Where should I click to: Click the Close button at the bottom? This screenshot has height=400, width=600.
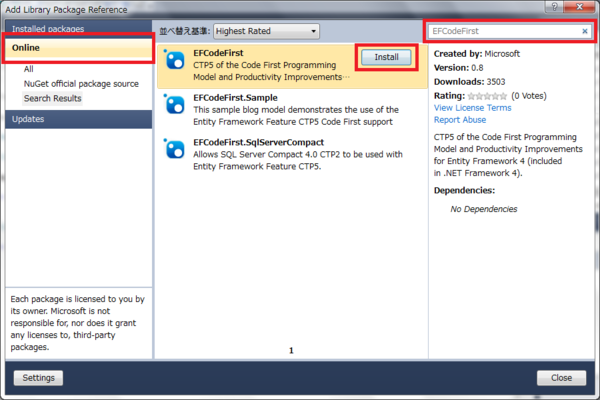point(561,378)
